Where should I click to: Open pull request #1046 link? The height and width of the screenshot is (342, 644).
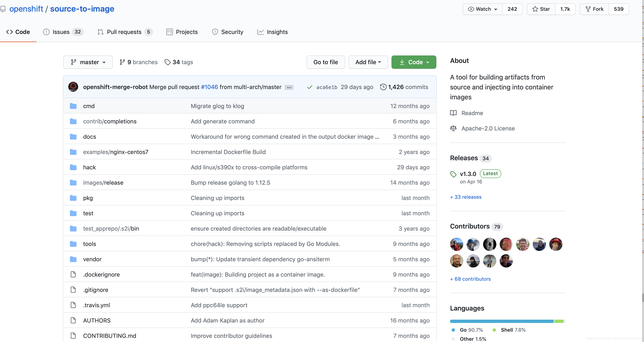tap(209, 87)
